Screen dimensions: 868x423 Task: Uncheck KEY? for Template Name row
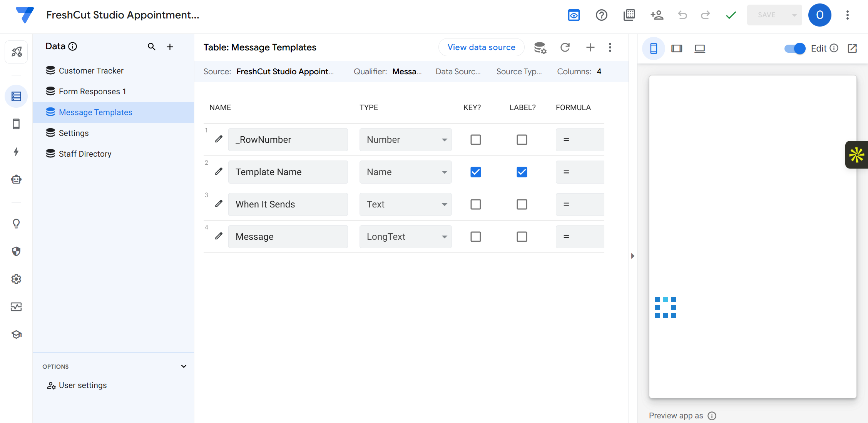476,172
